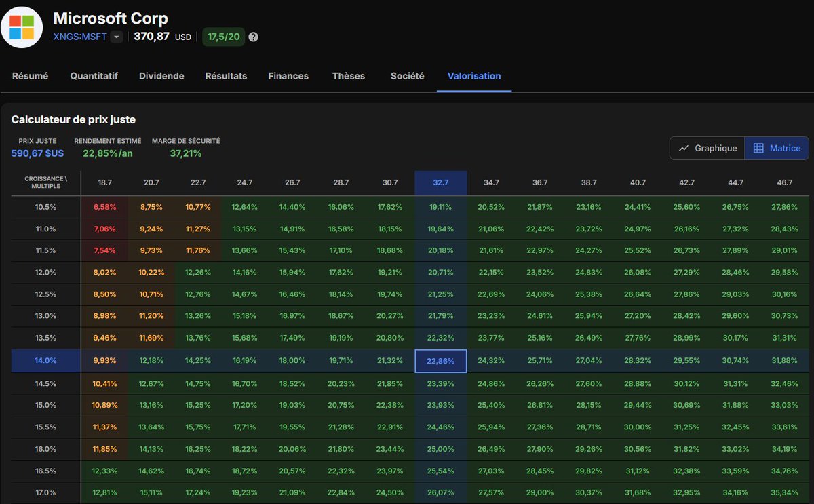Switch view to Graphique
The height and width of the screenshot is (504, 814).
[708, 148]
